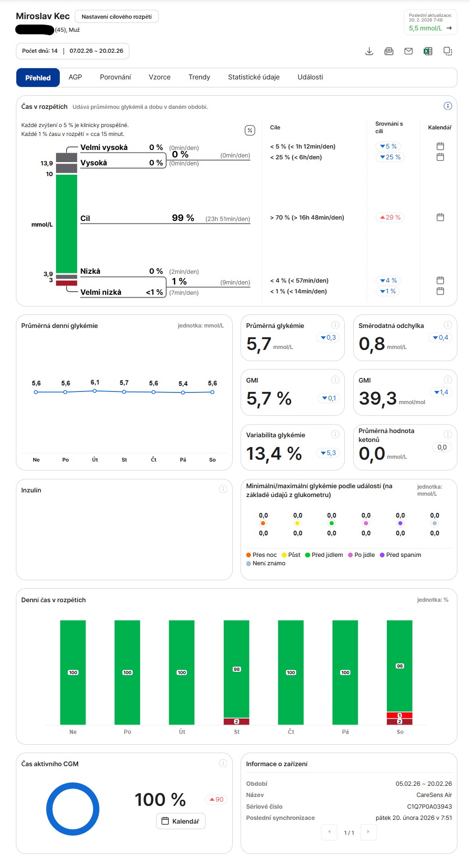Click the green Wednesday bar in daily chart

click(236, 668)
